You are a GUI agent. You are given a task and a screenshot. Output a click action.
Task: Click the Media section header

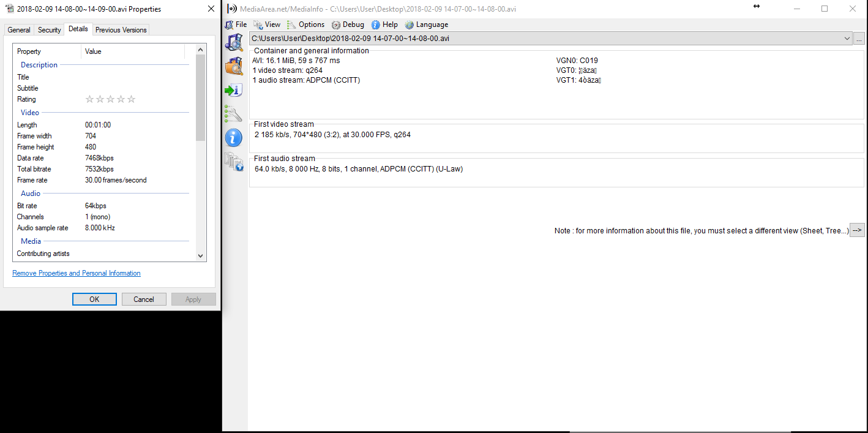point(31,241)
